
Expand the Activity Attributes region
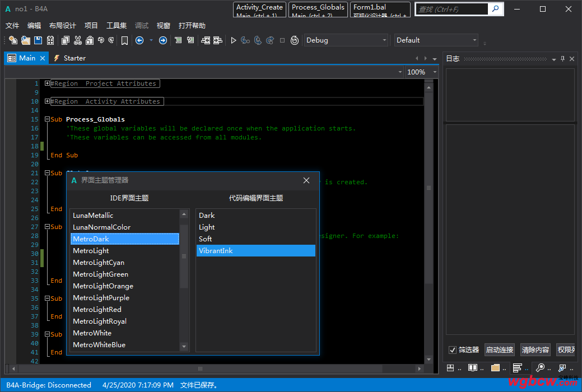[47, 101]
